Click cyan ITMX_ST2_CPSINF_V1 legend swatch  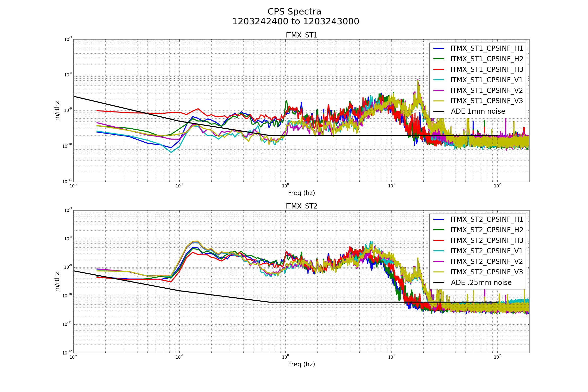coord(439,251)
